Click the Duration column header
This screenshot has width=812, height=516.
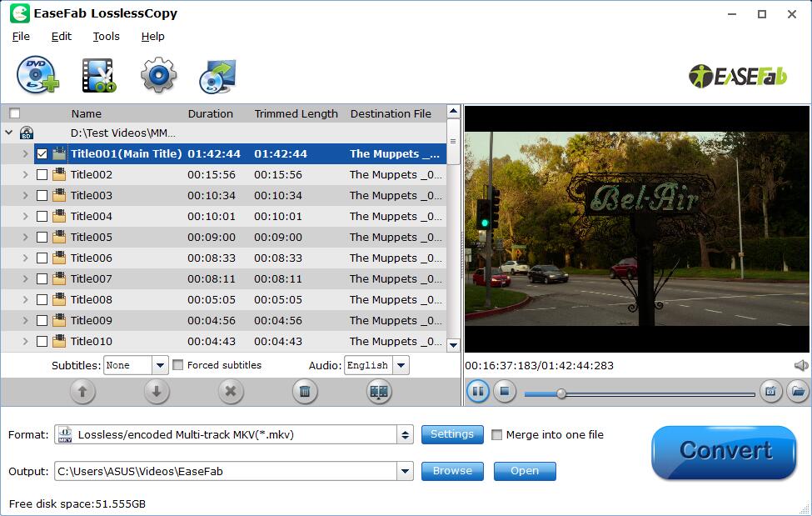(210, 113)
